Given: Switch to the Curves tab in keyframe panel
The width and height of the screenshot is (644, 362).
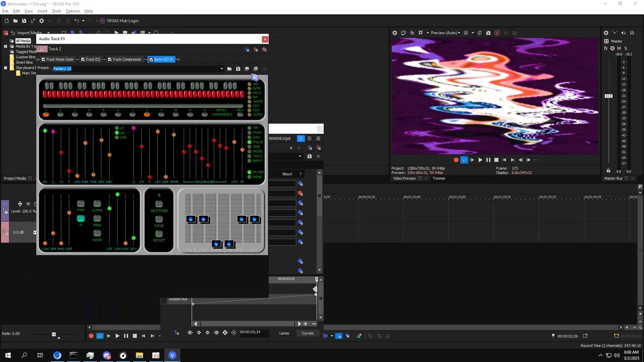Looking at the screenshot, I should coord(307,333).
